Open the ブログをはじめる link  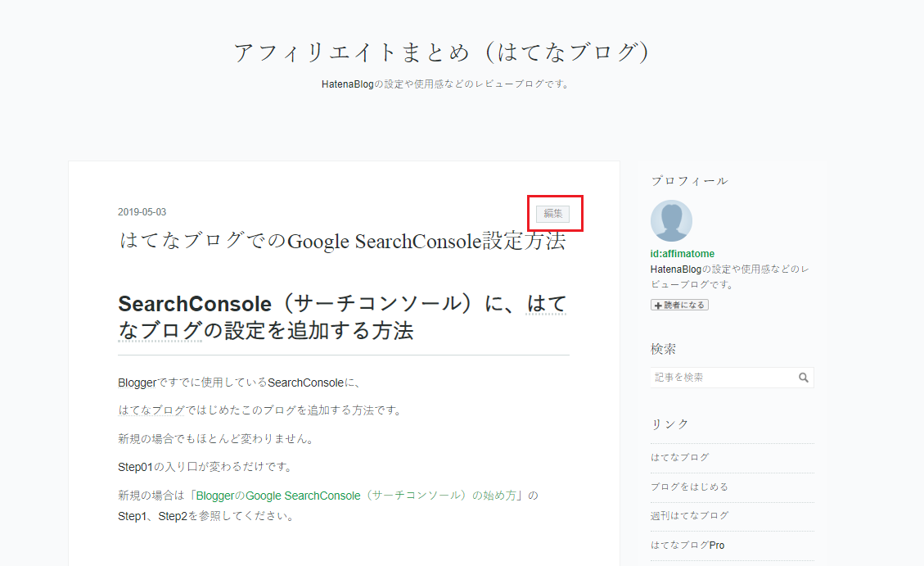689,487
